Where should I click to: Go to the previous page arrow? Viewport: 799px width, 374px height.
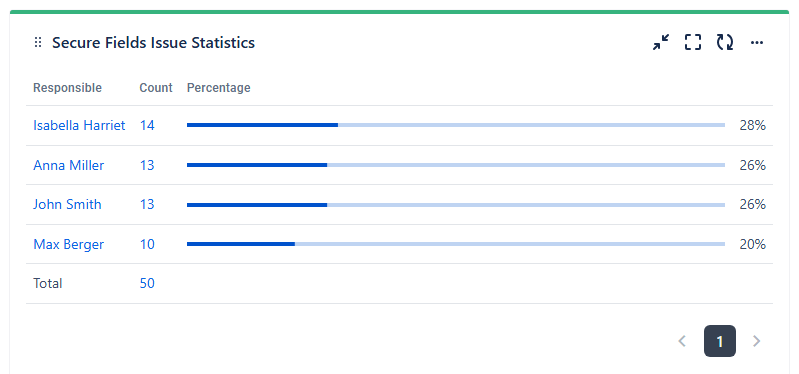click(x=682, y=341)
